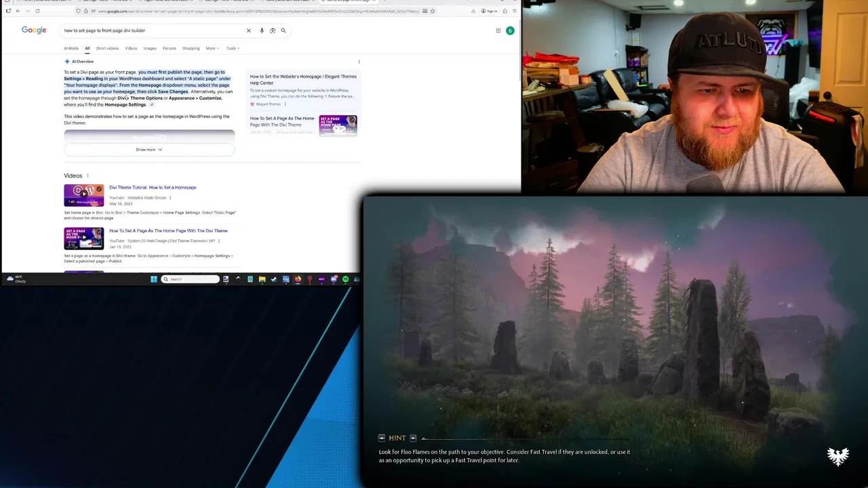Open Windows Start menu on taskbar
The height and width of the screenshot is (488, 868).
point(154,279)
